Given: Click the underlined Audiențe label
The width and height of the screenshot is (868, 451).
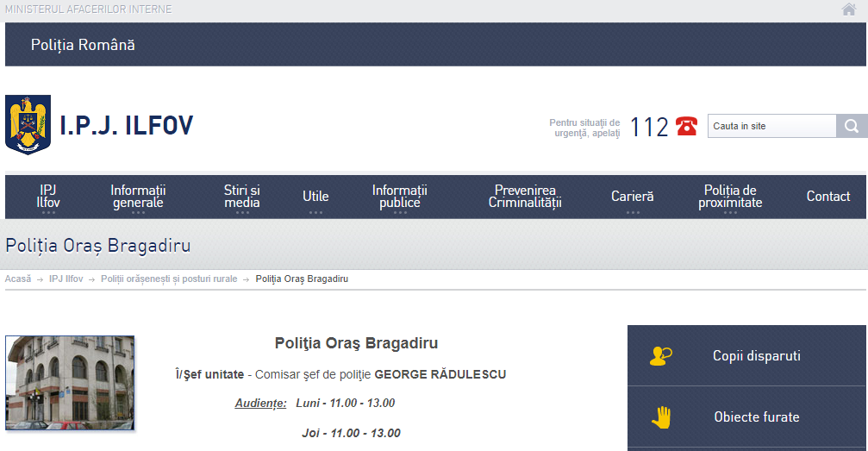Looking at the screenshot, I should tap(260, 404).
